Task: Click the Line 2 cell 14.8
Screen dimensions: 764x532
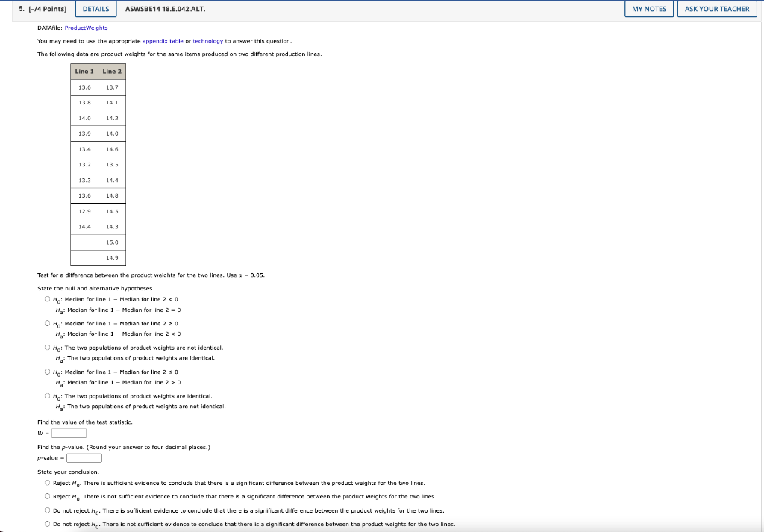Action: (x=112, y=195)
